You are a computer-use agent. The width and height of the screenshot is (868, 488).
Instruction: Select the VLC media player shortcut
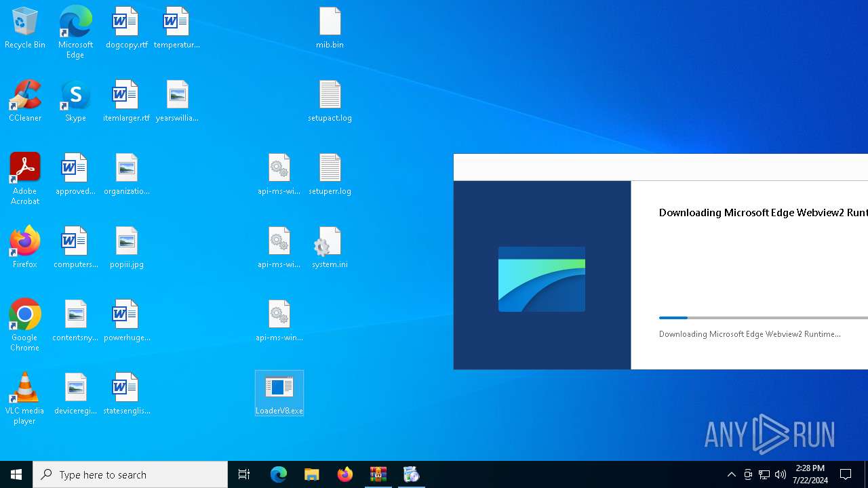(x=25, y=399)
